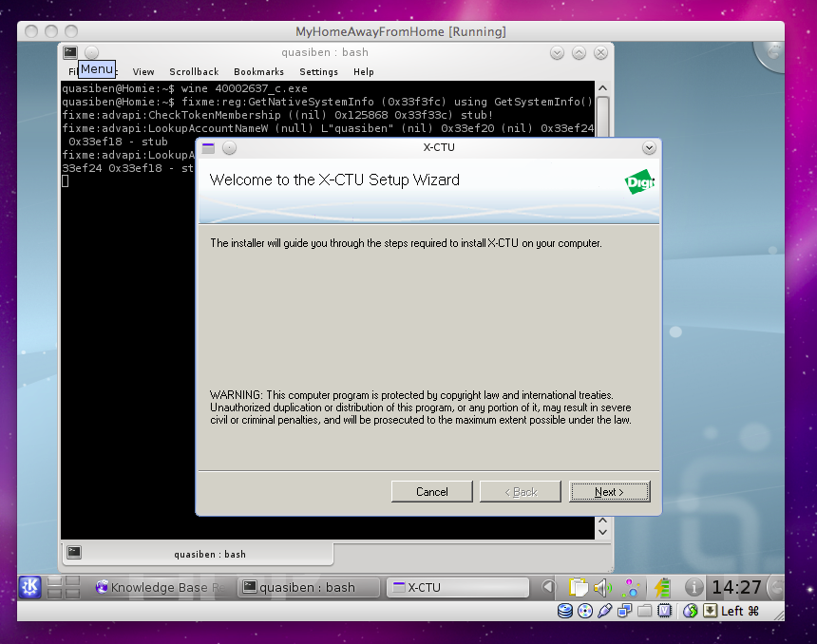Click the Konsole title bar up-chevron button
The image size is (817, 644).
click(579, 52)
